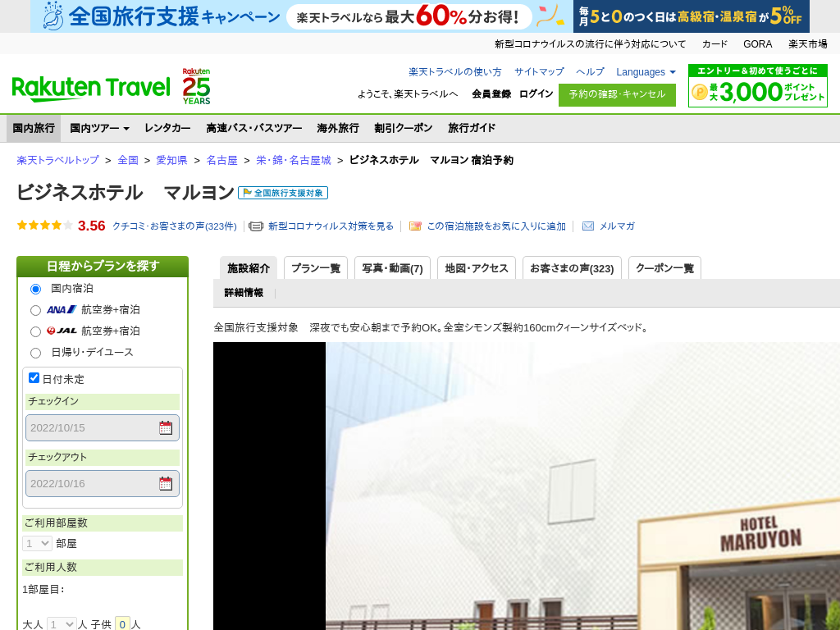The height and width of the screenshot is (630, 840).
Task: Switch to the クーポン一覧 tab
Action: pyautogui.click(x=664, y=268)
